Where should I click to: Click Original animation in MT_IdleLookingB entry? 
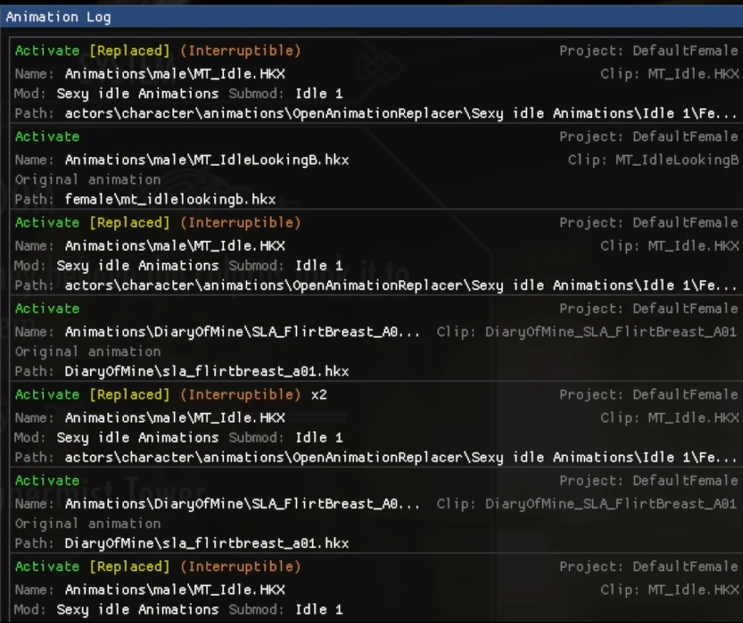point(88,180)
